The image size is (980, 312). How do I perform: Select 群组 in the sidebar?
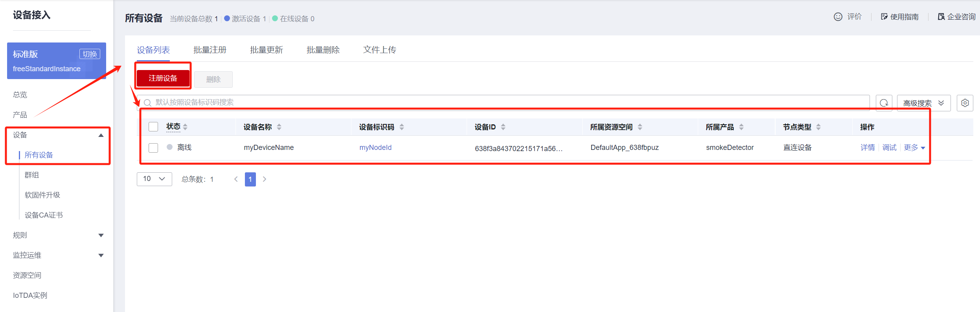32,175
